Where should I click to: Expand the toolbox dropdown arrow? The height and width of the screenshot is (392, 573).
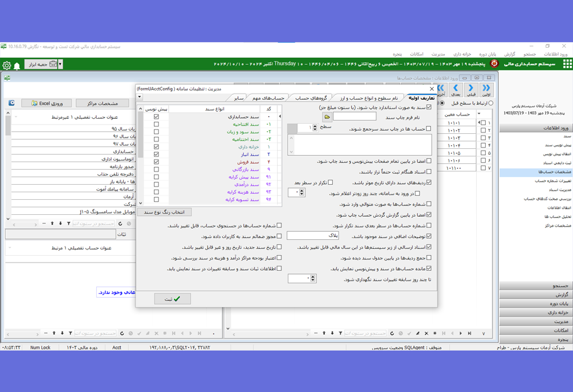coord(60,64)
